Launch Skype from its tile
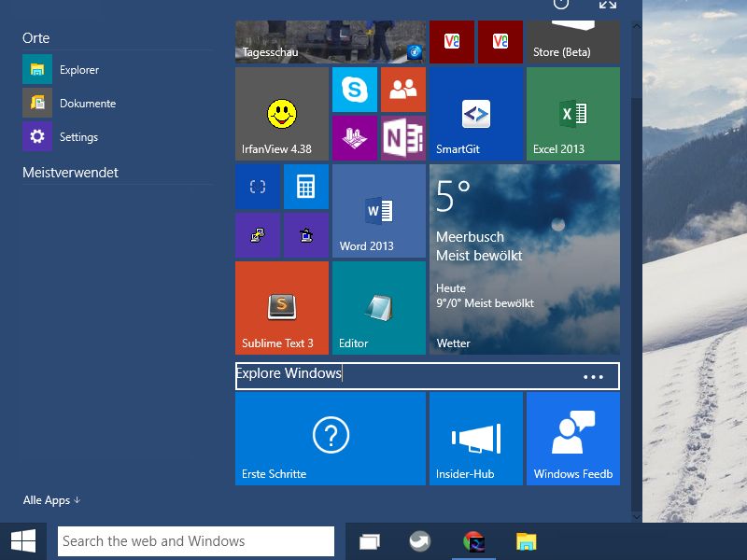Screen dimensions: 747x560 (355, 90)
